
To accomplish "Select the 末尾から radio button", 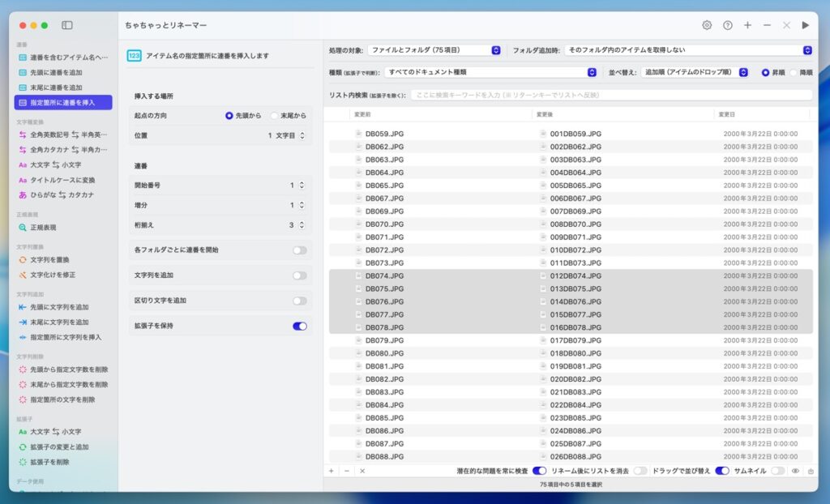I will [275, 116].
